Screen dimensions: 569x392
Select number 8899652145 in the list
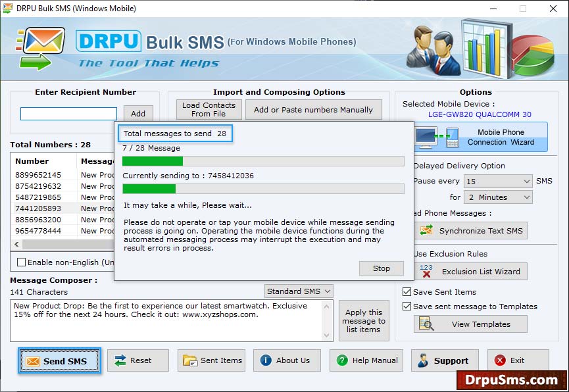click(x=38, y=175)
